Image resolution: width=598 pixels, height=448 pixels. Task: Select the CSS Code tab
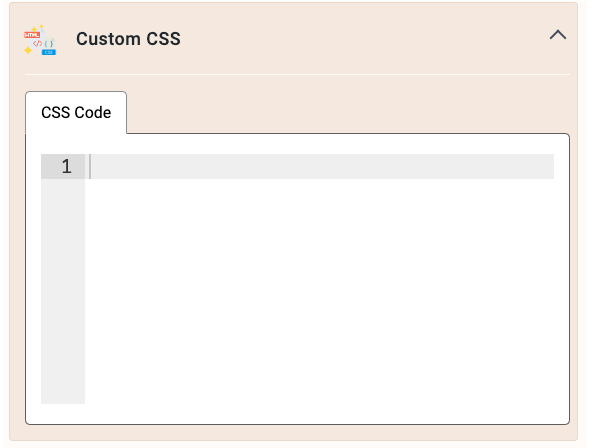[x=76, y=112]
